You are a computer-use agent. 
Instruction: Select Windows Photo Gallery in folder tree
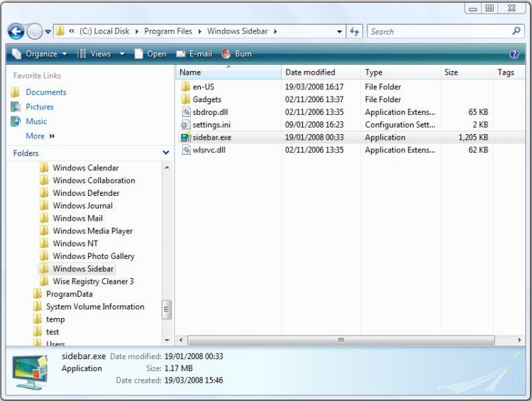tap(94, 256)
